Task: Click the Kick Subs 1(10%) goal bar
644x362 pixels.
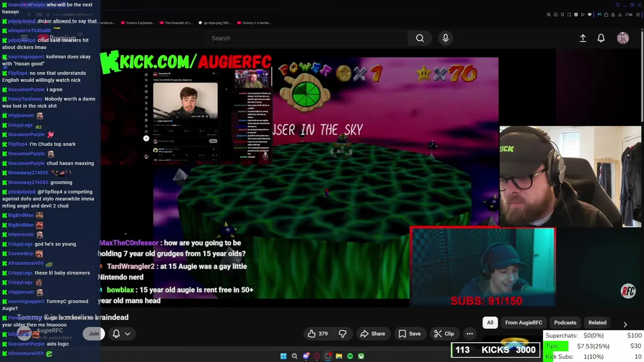Action: (x=594, y=356)
